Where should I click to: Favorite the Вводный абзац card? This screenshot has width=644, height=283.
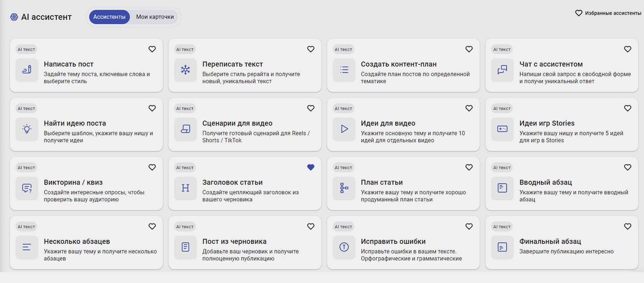click(628, 167)
